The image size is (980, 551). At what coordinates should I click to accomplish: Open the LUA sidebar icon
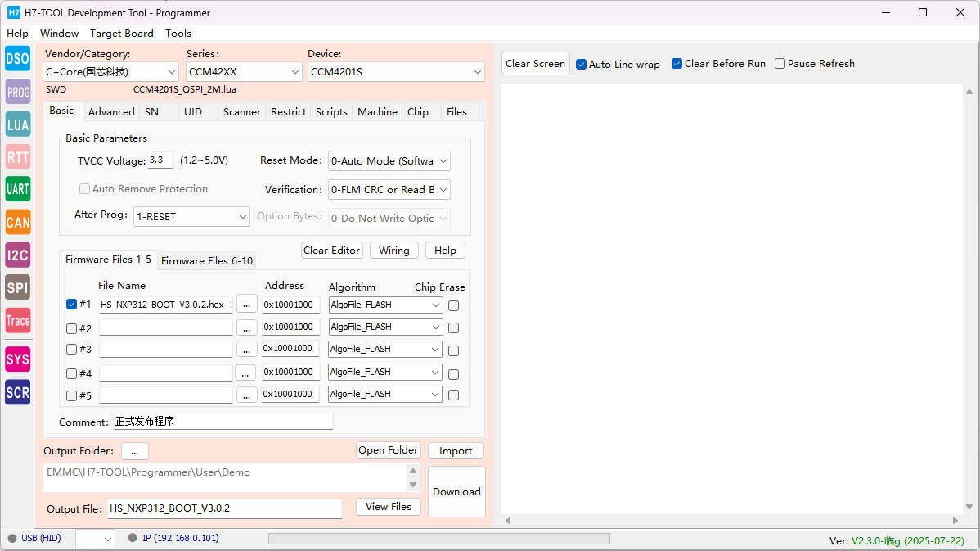pyautogui.click(x=17, y=124)
